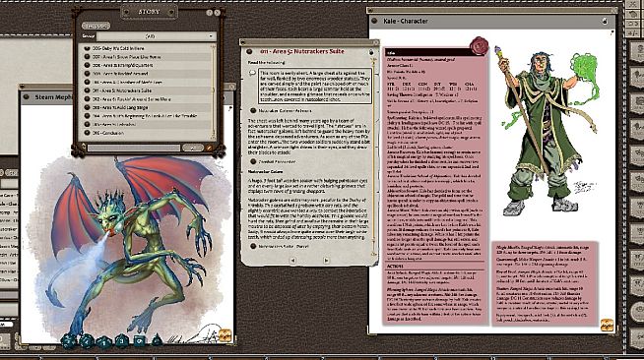The width and height of the screenshot is (644, 360).
Task: Go to previous story page arrow
Action: click(x=292, y=261)
